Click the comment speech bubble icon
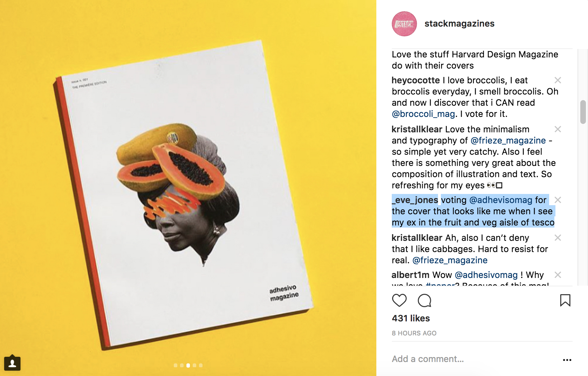Screen dimensions: 588x376 [x=424, y=300]
